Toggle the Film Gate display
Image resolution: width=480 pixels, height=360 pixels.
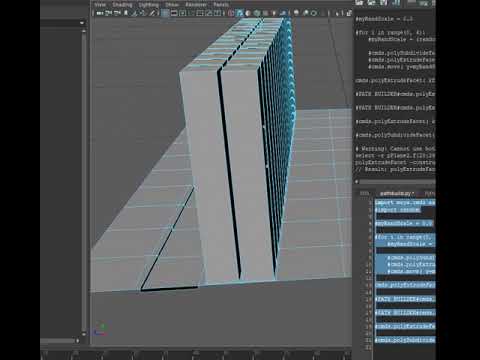pyautogui.click(x=174, y=13)
